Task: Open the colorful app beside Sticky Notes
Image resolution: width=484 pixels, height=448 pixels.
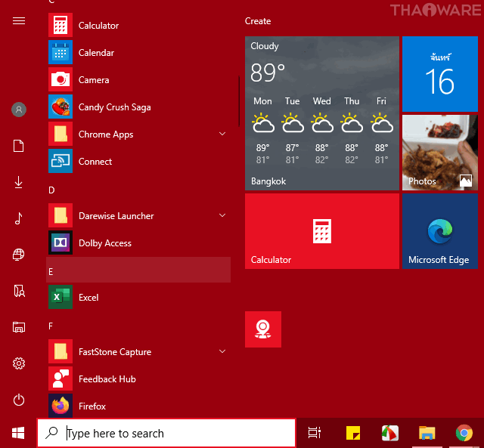Action: [390, 433]
